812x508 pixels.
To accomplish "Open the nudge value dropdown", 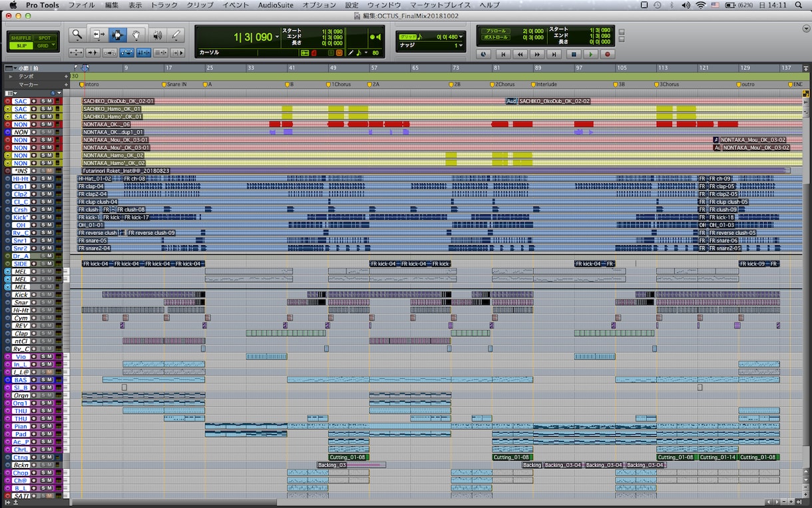I will [x=461, y=45].
